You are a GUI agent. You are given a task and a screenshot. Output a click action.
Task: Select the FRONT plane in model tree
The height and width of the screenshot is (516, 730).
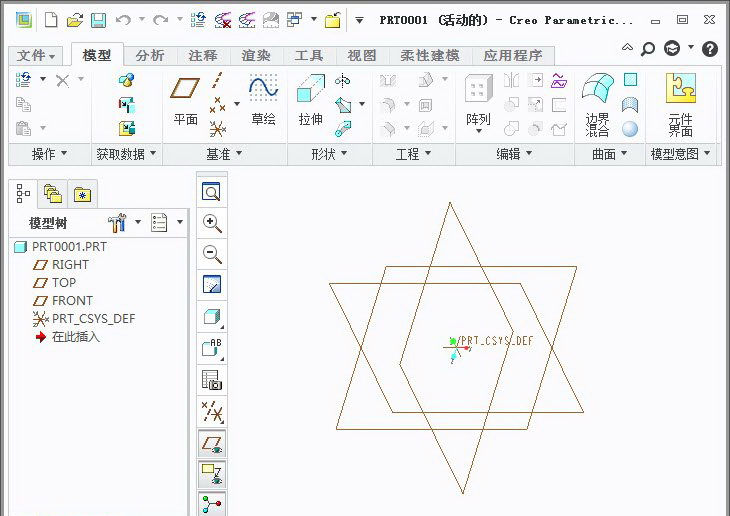point(72,300)
